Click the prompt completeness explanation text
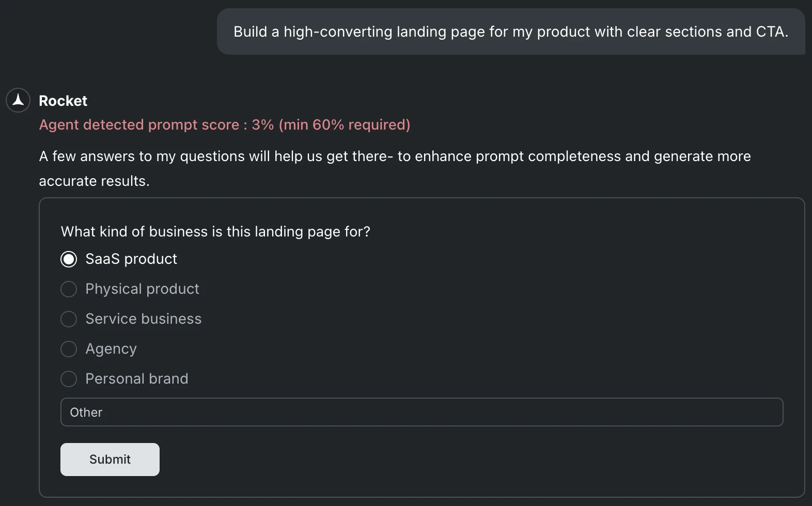 click(395, 168)
